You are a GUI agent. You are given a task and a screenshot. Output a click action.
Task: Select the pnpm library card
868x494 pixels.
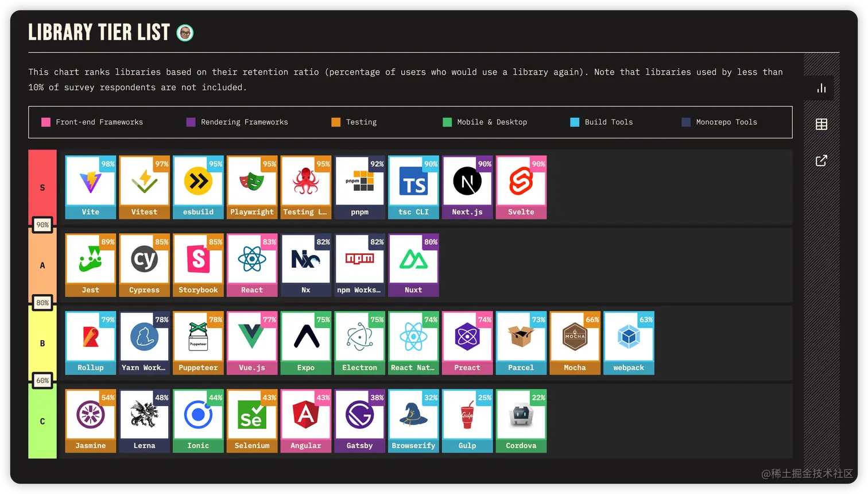[360, 187]
